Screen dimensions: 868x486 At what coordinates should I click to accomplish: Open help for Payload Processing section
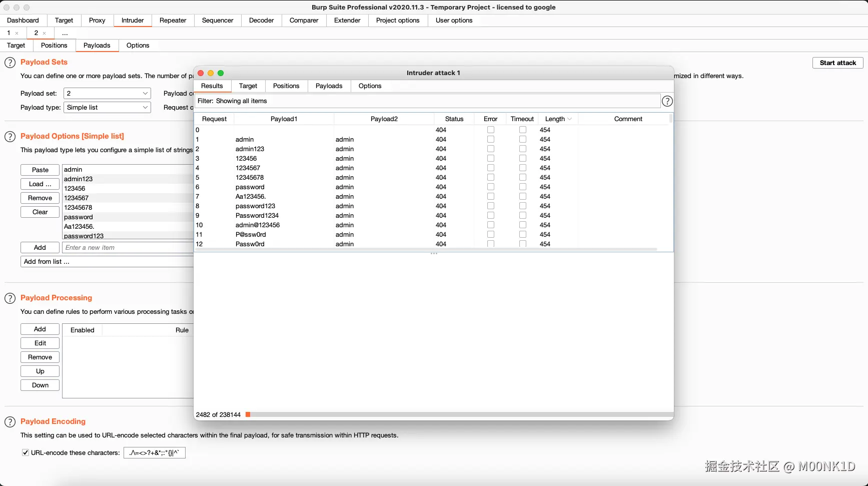point(10,298)
